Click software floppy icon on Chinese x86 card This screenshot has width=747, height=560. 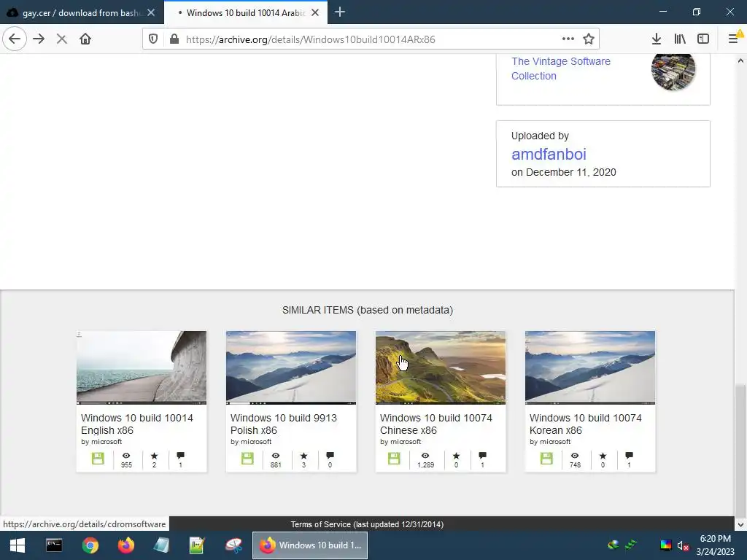pos(394,459)
